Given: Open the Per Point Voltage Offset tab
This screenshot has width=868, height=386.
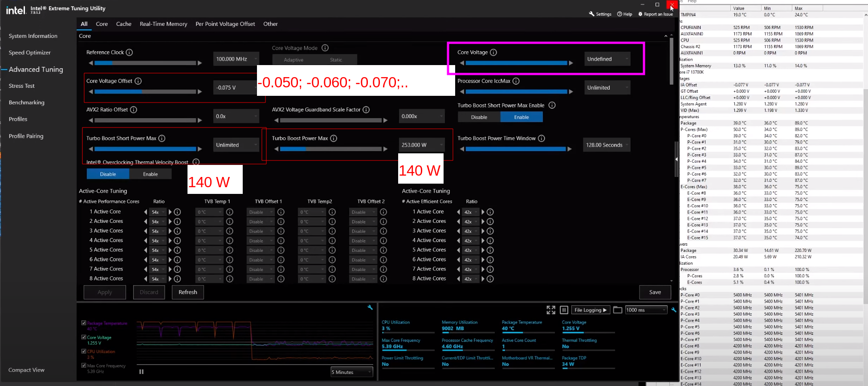Looking at the screenshot, I should (225, 24).
